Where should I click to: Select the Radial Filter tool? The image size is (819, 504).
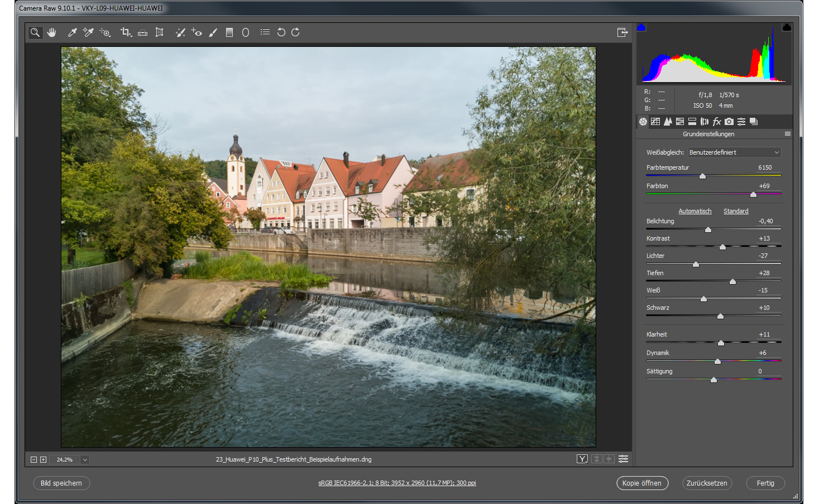(x=246, y=32)
